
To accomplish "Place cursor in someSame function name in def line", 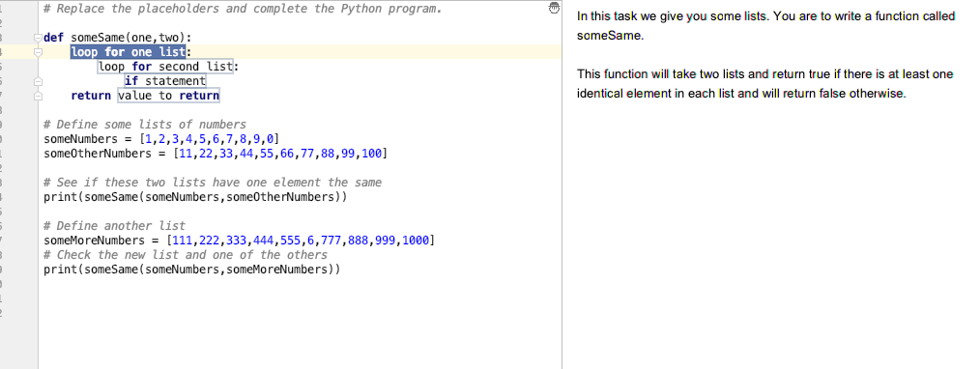I will (98, 38).
